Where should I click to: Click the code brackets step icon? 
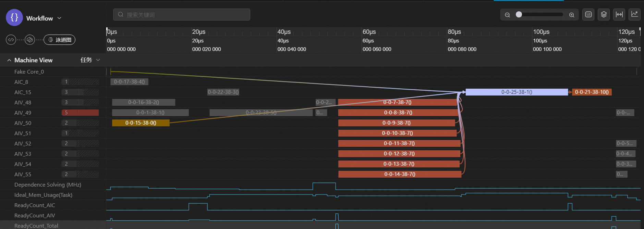(x=11, y=40)
